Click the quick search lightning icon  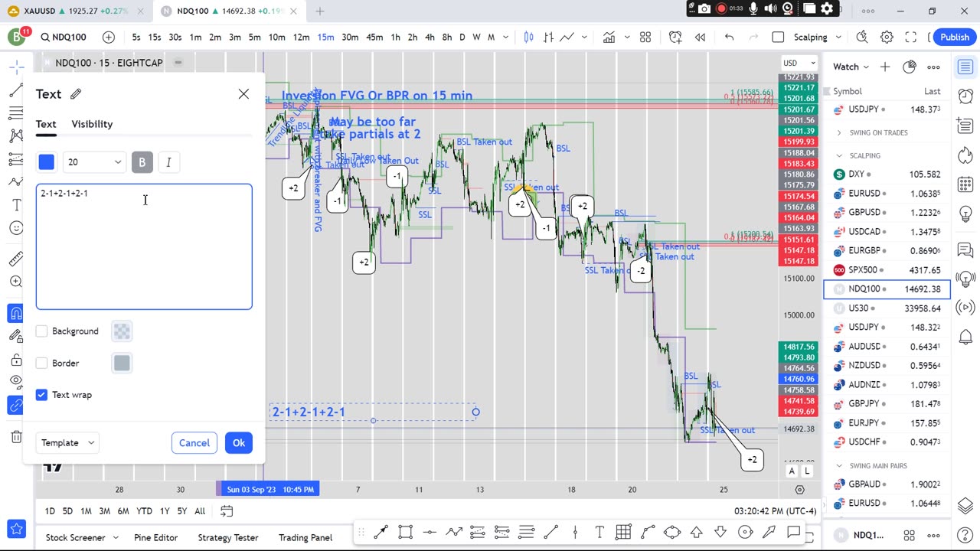pos(862,37)
